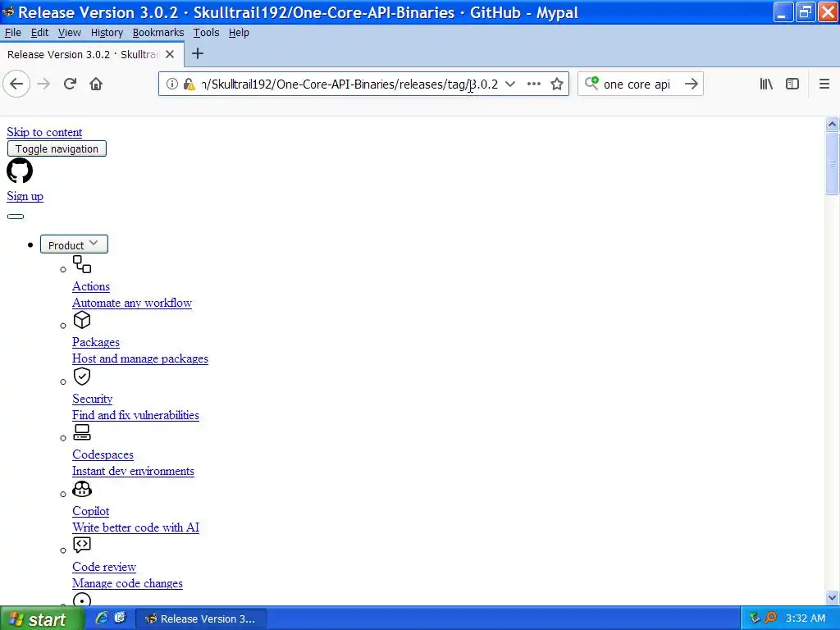Open the Windows start menu

coord(42,619)
